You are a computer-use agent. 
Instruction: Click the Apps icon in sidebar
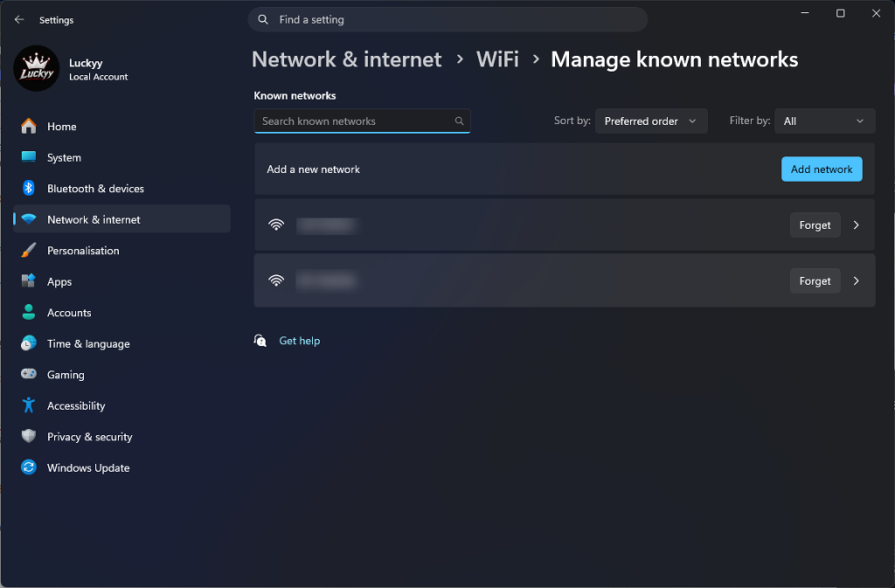click(29, 280)
